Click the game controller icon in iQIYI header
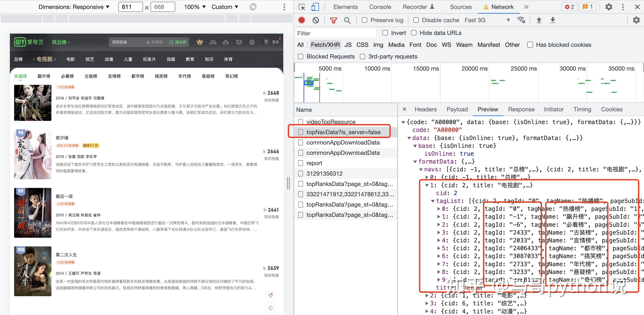Viewport: 644px width, 315px height. (x=213, y=42)
